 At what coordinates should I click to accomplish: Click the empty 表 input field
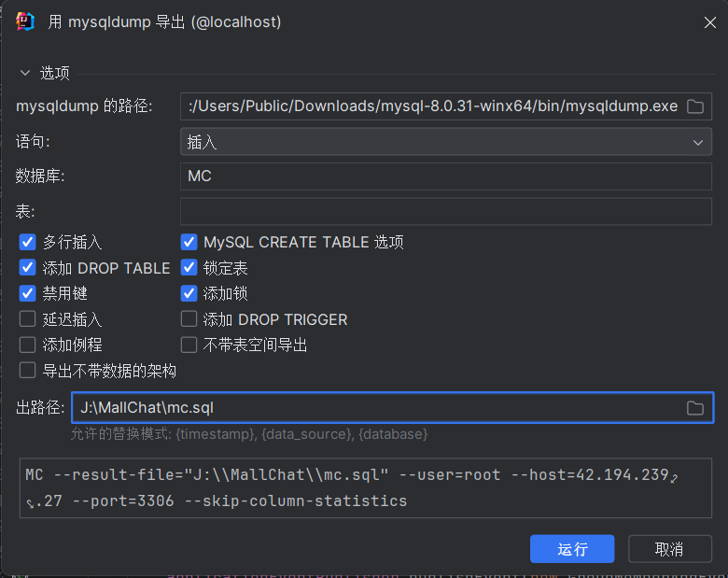(446, 211)
